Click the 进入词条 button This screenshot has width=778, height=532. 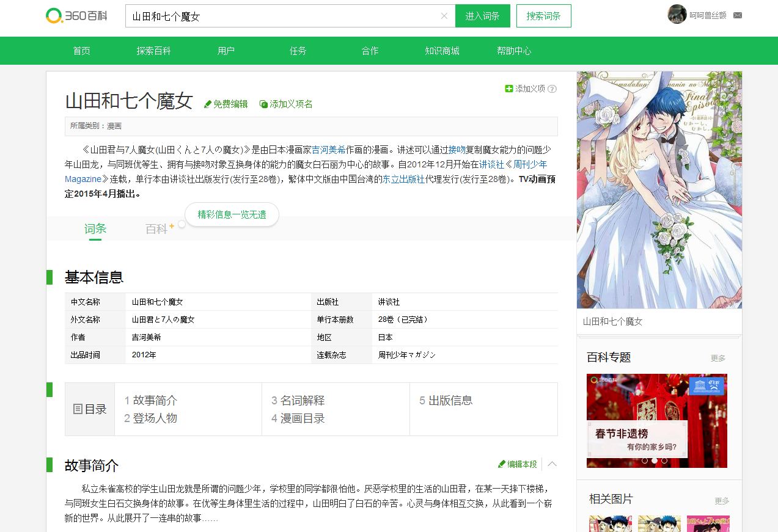click(482, 16)
